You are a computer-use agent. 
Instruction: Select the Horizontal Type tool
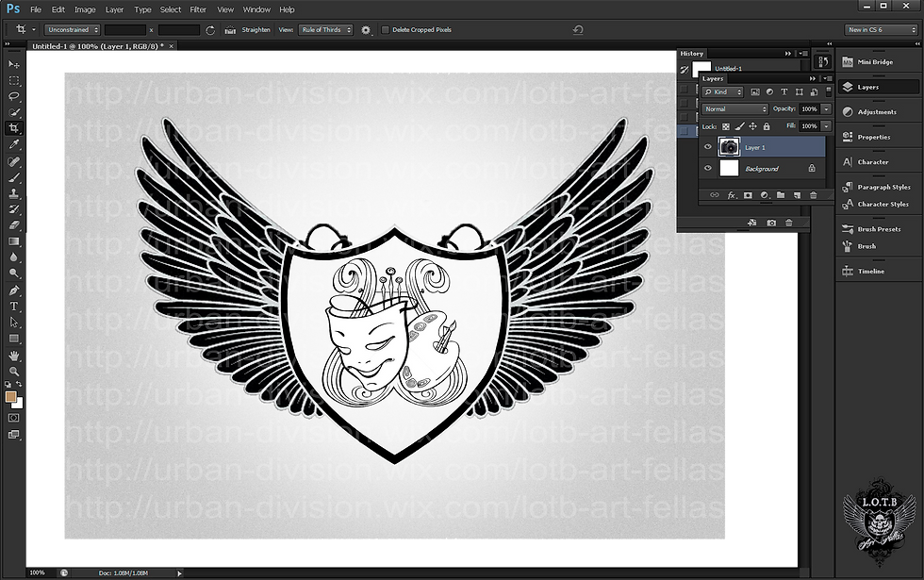click(14, 306)
